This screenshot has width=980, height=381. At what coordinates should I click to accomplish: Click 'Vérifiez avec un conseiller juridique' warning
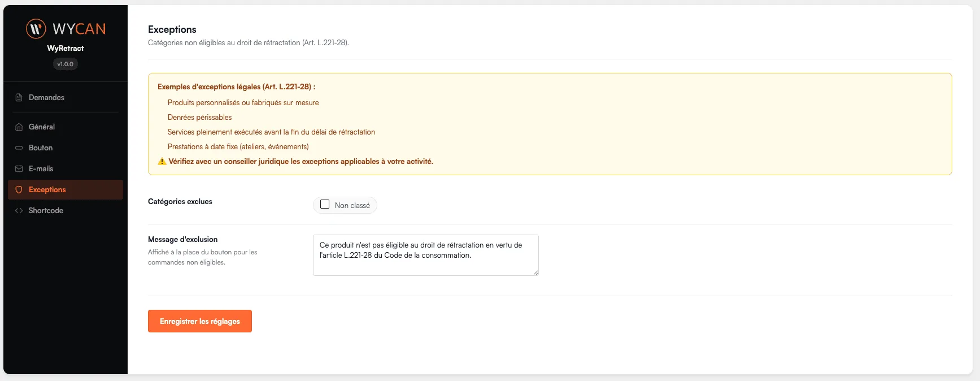(x=301, y=161)
